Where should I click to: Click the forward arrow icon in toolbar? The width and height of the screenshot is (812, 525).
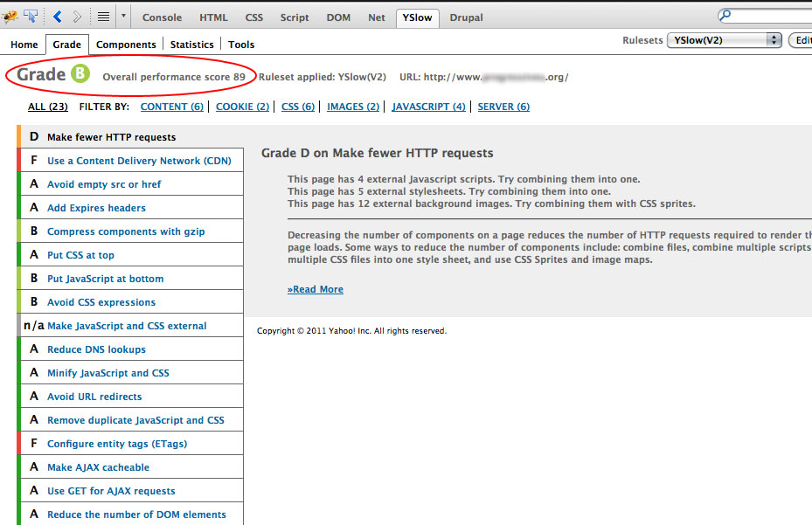pos(78,17)
